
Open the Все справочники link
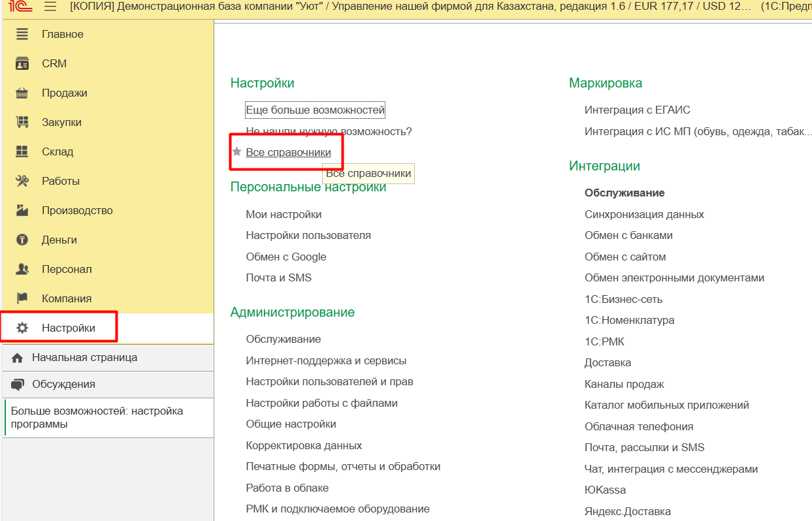point(288,152)
